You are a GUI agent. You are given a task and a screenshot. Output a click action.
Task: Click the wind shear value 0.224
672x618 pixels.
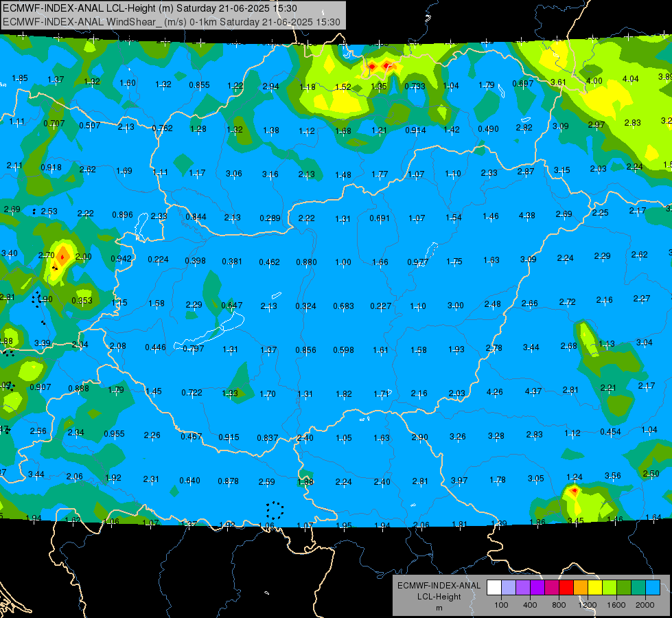click(x=158, y=259)
